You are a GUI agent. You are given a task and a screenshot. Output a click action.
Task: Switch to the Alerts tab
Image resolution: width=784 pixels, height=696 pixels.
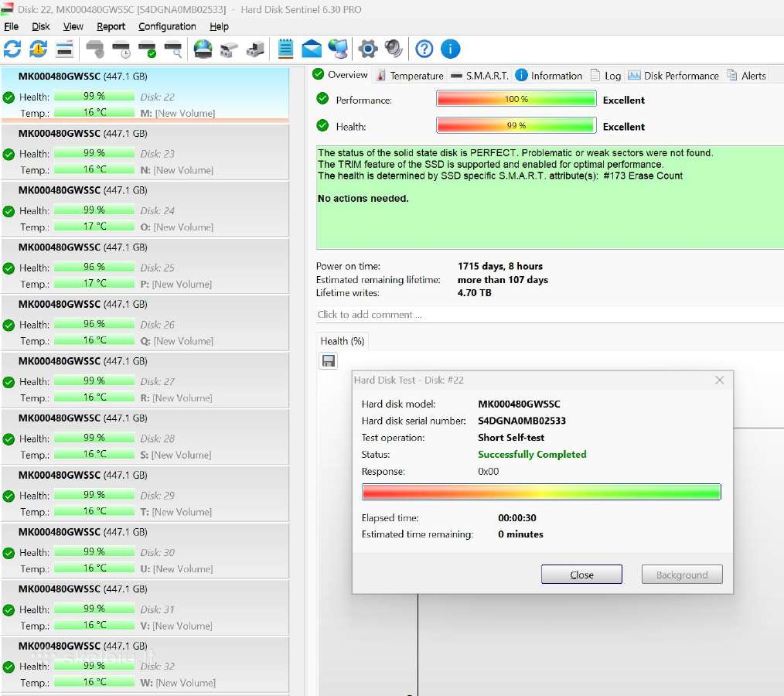[x=746, y=76]
